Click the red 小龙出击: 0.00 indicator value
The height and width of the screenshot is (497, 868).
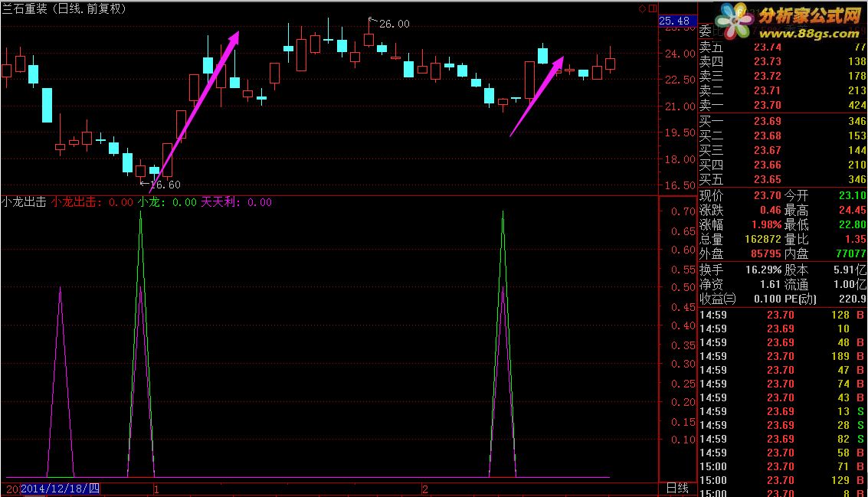(93, 202)
